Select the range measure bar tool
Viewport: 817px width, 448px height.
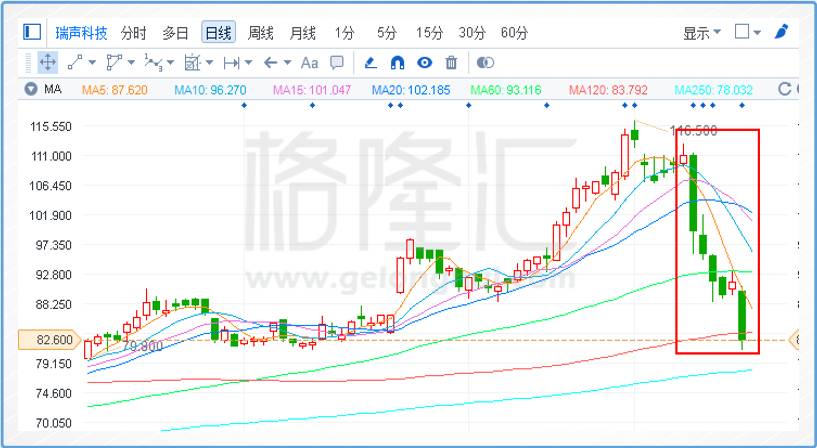(x=231, y=63)
